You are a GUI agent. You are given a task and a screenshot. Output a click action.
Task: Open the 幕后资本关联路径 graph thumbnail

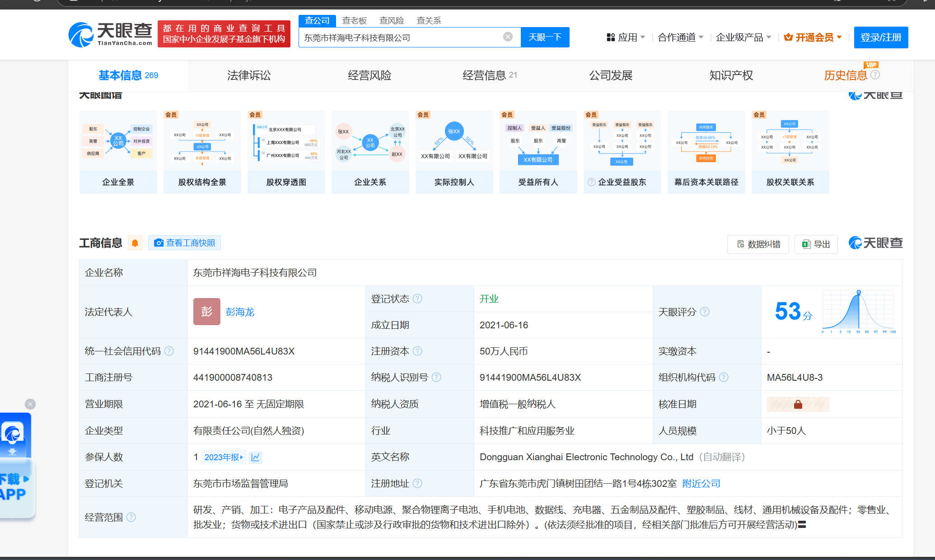[x=706, y=152]
